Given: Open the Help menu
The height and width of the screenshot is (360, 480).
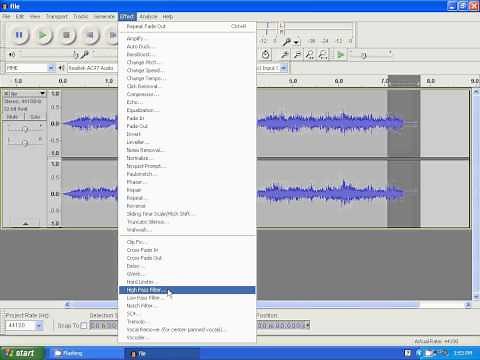Looking at the screenshot, I should click(x=168, y=16).
